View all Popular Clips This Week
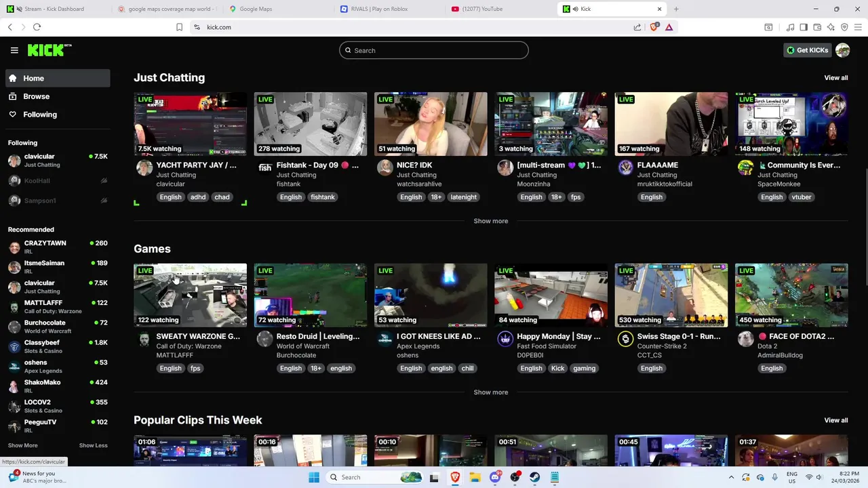 [836, 420]
